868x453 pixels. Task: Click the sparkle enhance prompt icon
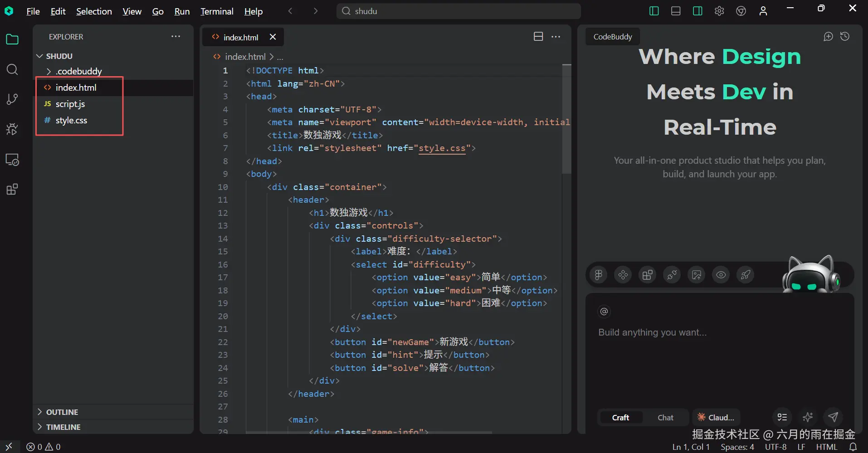pyautogui.click(x=808, y=417)
